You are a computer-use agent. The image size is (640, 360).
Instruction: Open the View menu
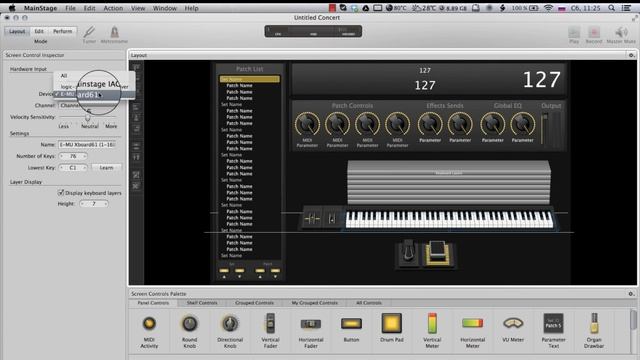pos(138,8)
